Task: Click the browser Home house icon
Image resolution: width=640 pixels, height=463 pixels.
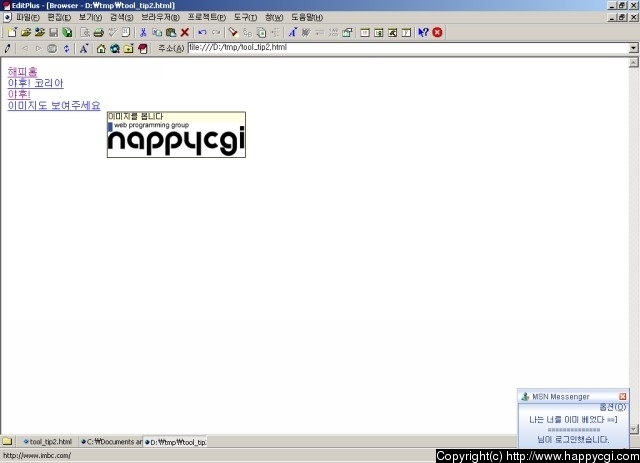Action: tap(101, 49)
